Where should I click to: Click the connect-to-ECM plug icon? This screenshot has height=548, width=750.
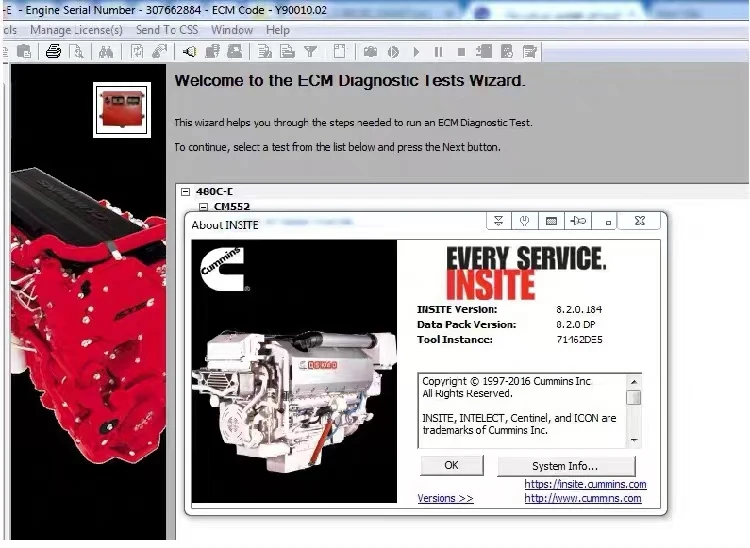[160, 51]
